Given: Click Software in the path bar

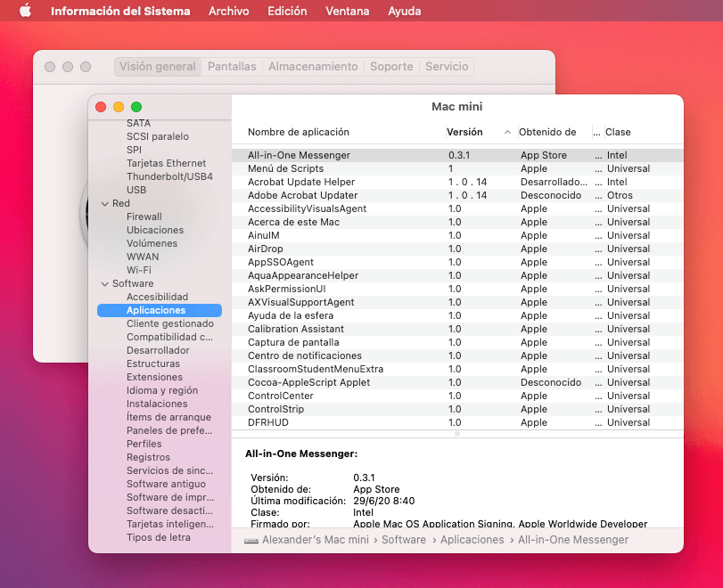Looking at the screenshot, I should tap(404, 540).
